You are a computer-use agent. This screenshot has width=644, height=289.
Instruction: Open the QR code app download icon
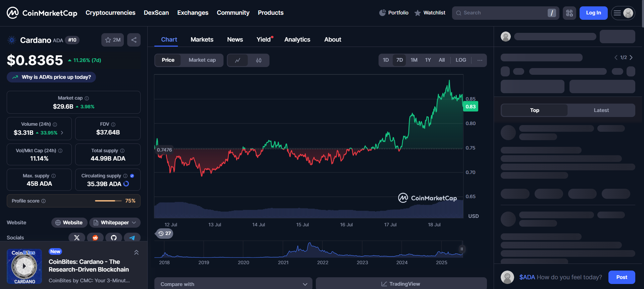click(569, 13)
